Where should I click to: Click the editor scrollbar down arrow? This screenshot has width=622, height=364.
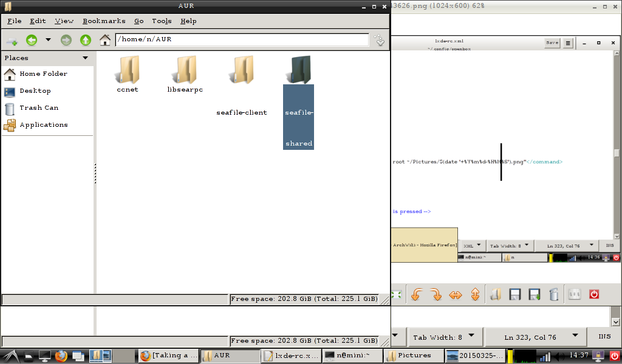pyautogui.click(x=616, y=322)
